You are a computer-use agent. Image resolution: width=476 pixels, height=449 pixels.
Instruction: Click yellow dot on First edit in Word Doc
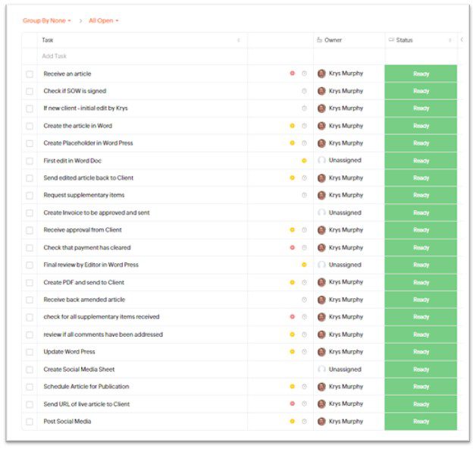304,160
